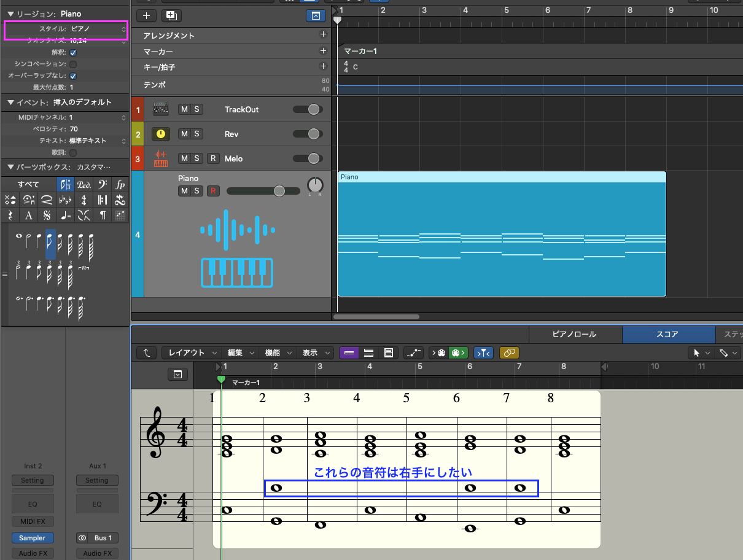Toggle the Syncopation (シンコペーション) checkbox

click(73, 64)
